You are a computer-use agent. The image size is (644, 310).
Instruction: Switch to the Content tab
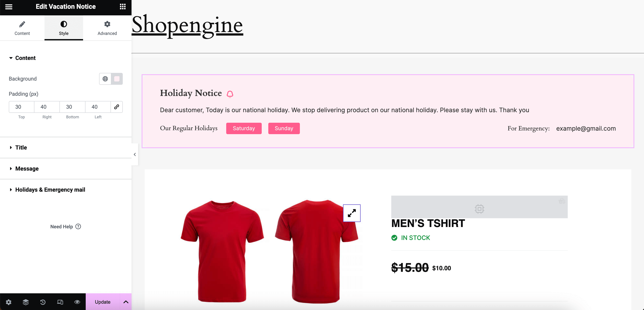pyautogui.click(x=22, y=27)
